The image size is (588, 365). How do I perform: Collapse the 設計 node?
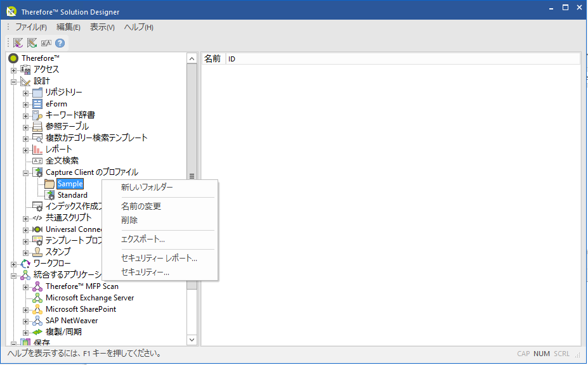(13, 82)
